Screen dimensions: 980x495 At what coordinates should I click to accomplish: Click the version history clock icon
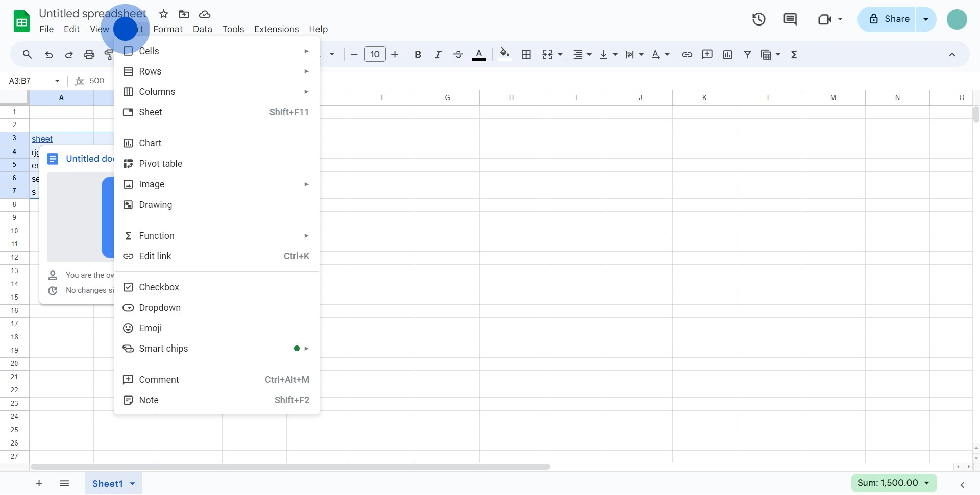pyautogui.click(x=758, y=19)
